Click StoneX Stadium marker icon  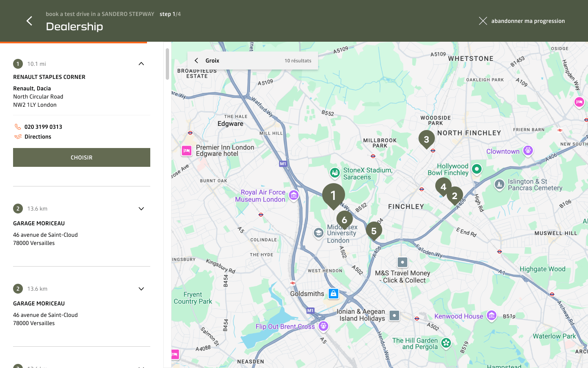point(335,173)
